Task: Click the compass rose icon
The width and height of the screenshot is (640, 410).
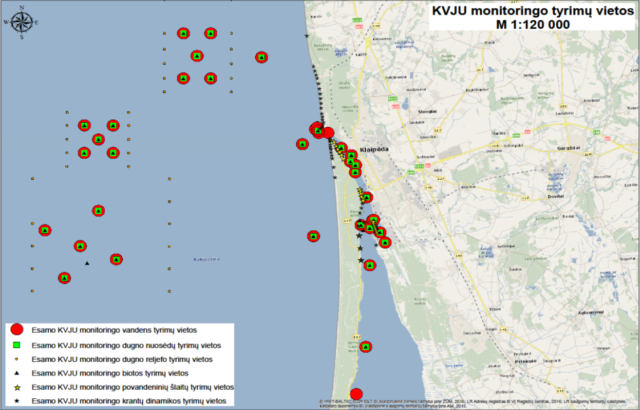Action: point(21,22)
